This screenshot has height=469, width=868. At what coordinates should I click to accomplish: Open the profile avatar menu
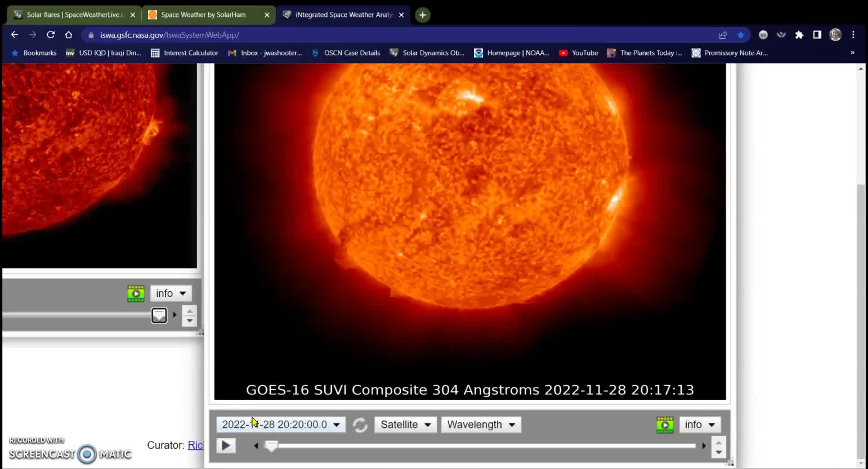835,35
